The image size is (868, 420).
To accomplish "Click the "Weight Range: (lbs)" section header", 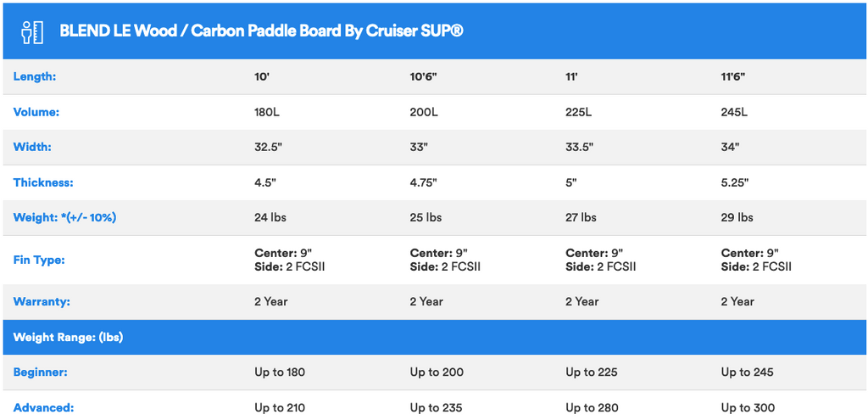I will [68, 337].
